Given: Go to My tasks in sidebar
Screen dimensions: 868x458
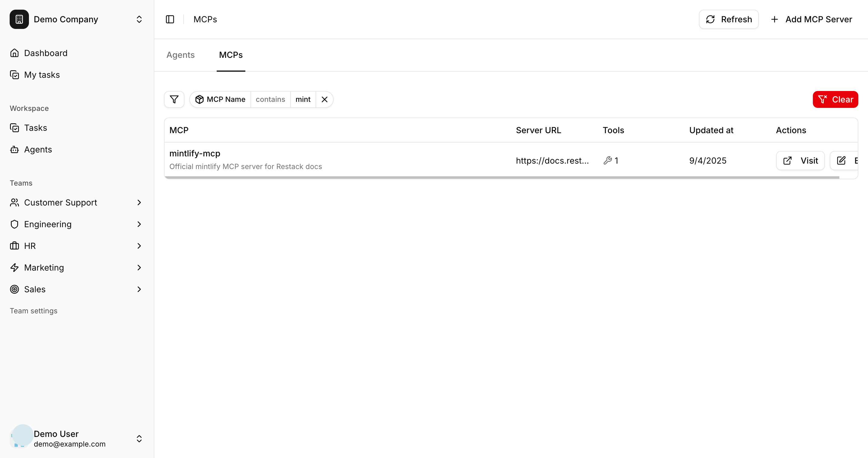Looking at the screenshot, I should tap(42, 75).
